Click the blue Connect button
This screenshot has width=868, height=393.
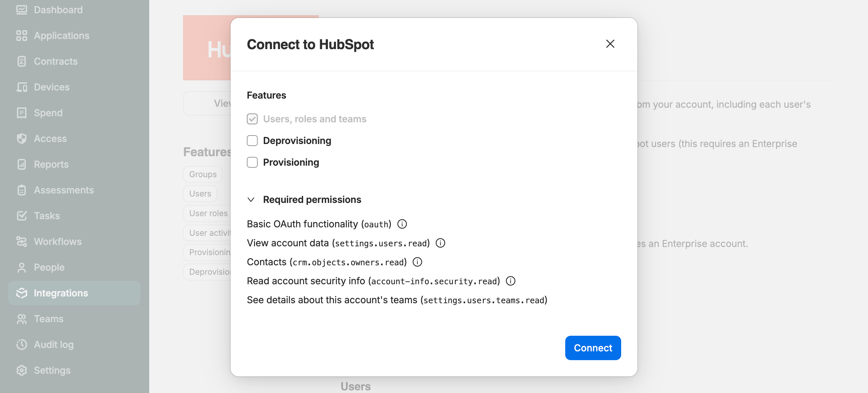(593, 348)
